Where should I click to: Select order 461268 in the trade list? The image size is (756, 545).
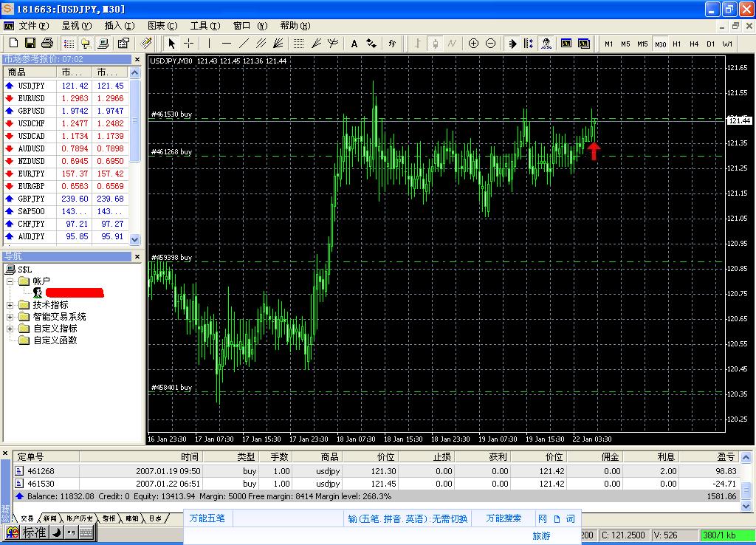click(41, 471)
